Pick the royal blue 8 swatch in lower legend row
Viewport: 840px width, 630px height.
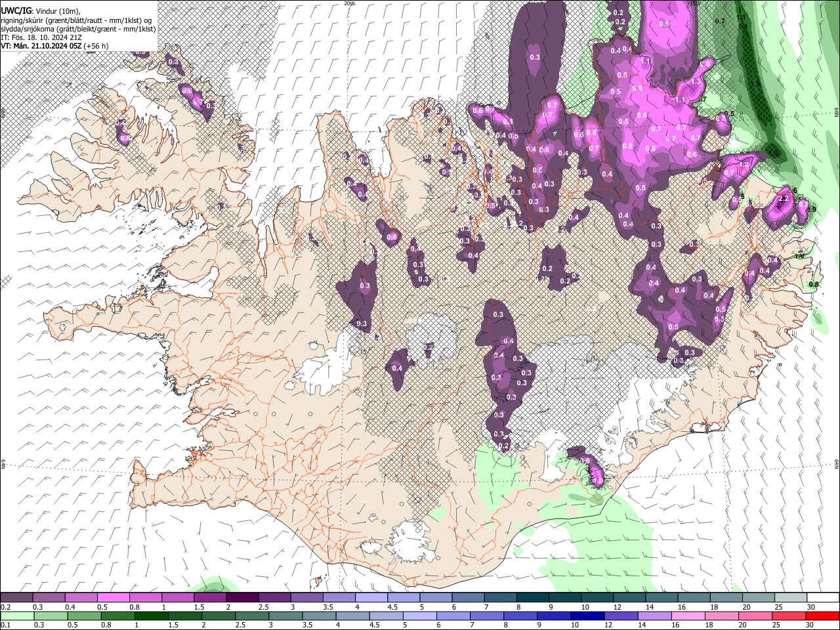pyautogui.click(x=522, y=616)
